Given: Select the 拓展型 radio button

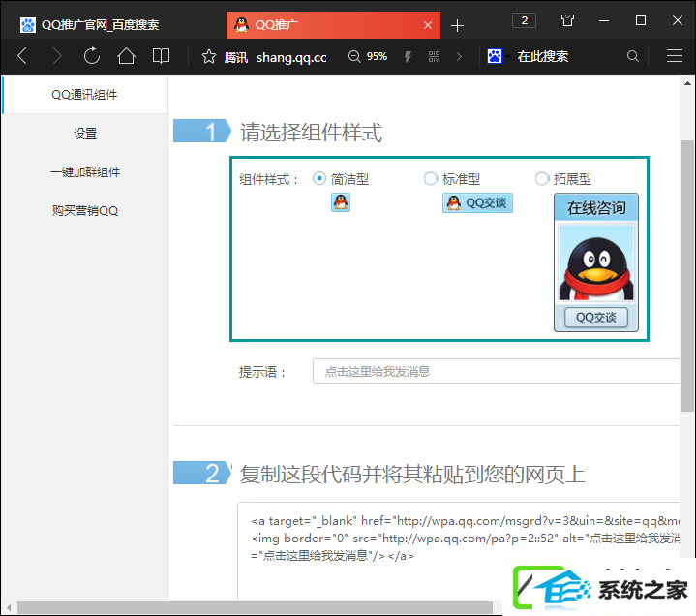Looking at the screenshot, I should (541, 178).
